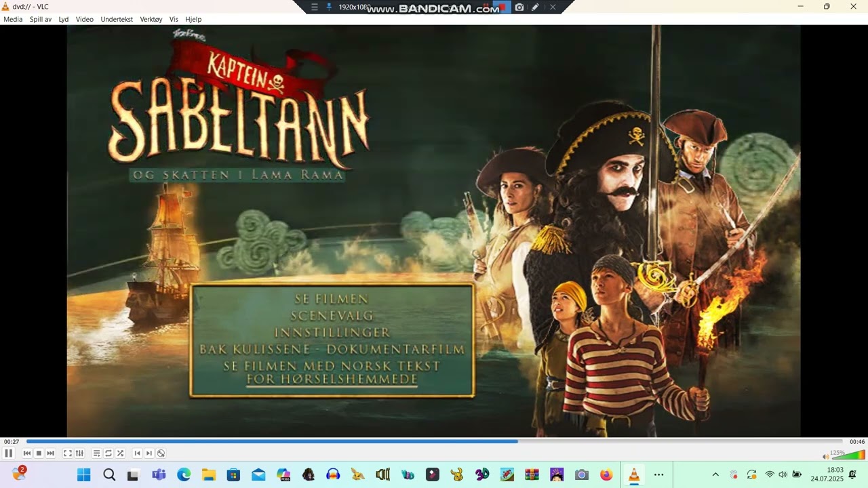
Task: Toggle Bandicam pin toolbar icon
Action: [330, 7]
